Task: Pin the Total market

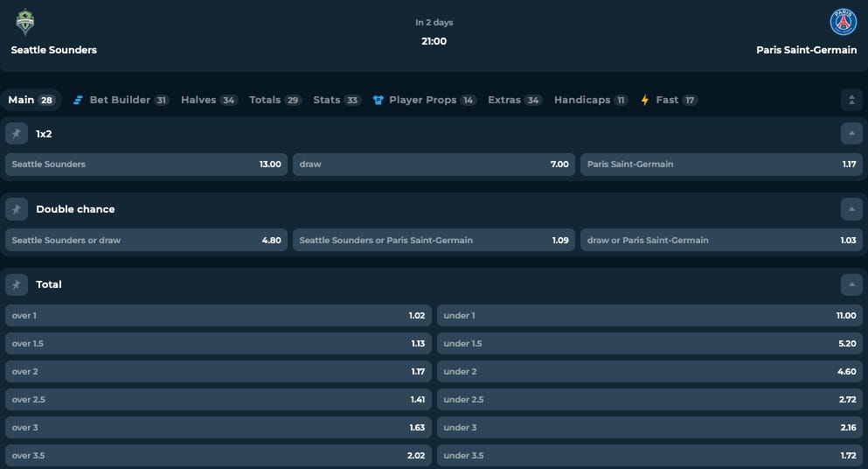Action: [x=17, y=284]
